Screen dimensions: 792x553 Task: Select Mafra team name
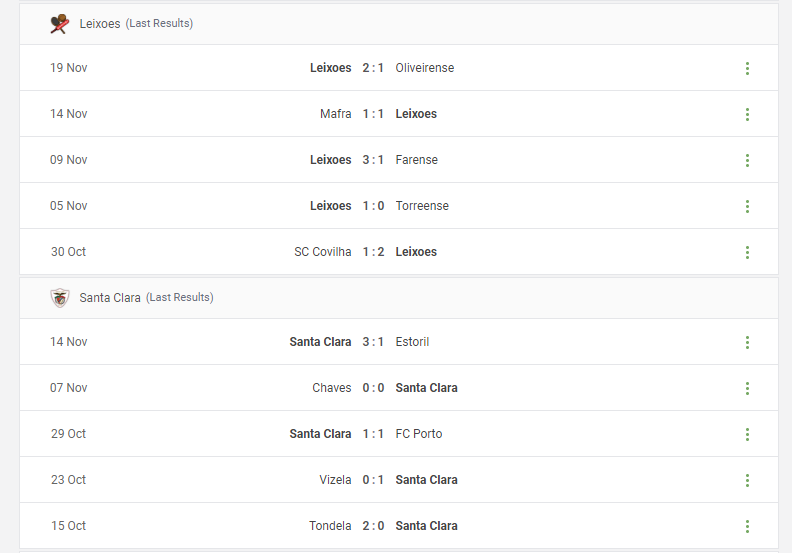(335, 114)
